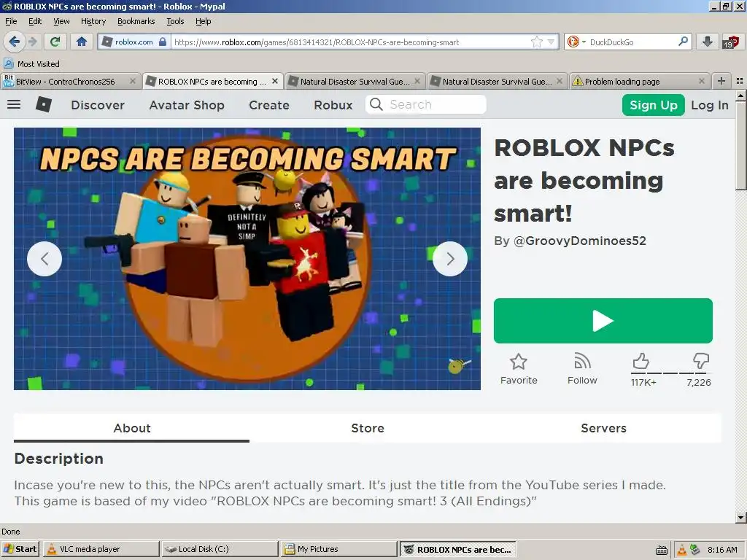
Task: Reload the page with the refresh icon
Action: [55, 42]
